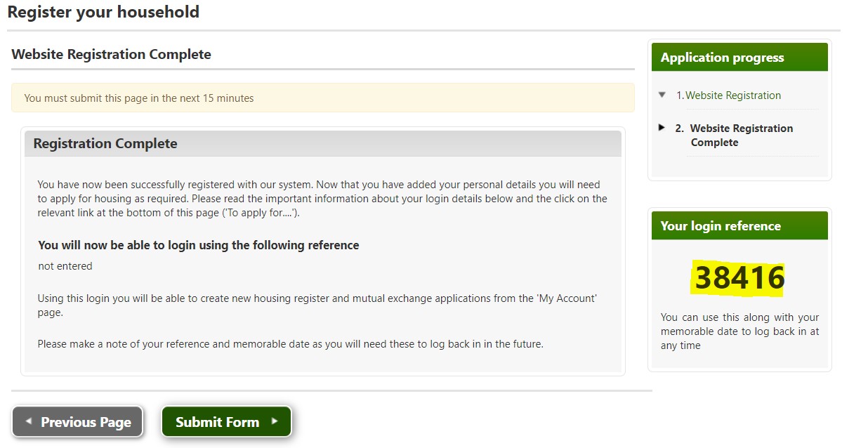Image resolution: width=868 pixels, height=448 pixels.
Task: Click the Website Registration Complete page subheading
Action: (x=111, y=54)
